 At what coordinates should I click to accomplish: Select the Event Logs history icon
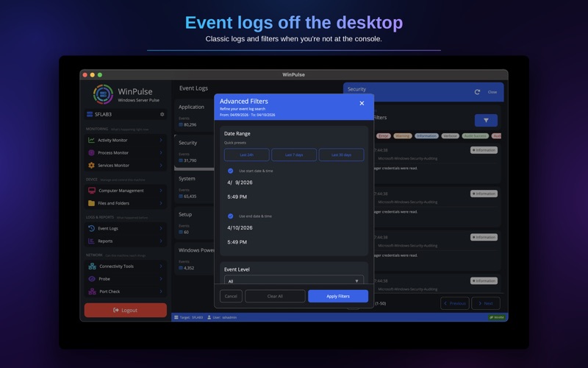[91, 228]
